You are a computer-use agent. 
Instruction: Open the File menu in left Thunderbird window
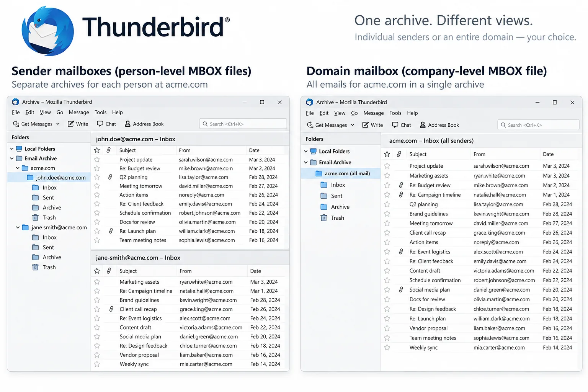pos(16,112)
